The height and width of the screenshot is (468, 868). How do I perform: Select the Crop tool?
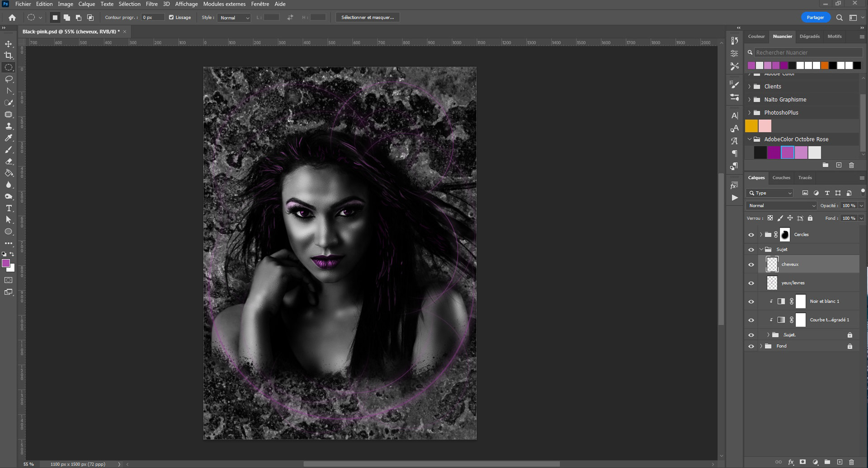pyautogui.click(x=9, y=56)
